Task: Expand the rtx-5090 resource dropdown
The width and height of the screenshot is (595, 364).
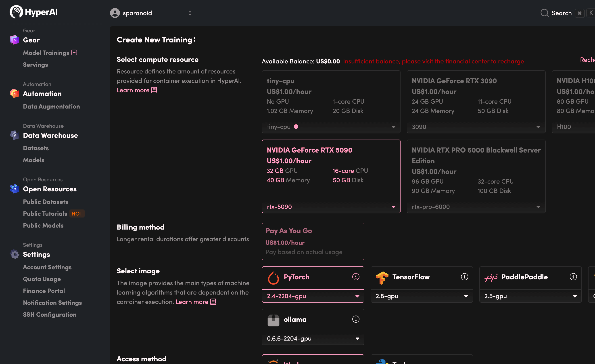Action: [x=393, y=207]
